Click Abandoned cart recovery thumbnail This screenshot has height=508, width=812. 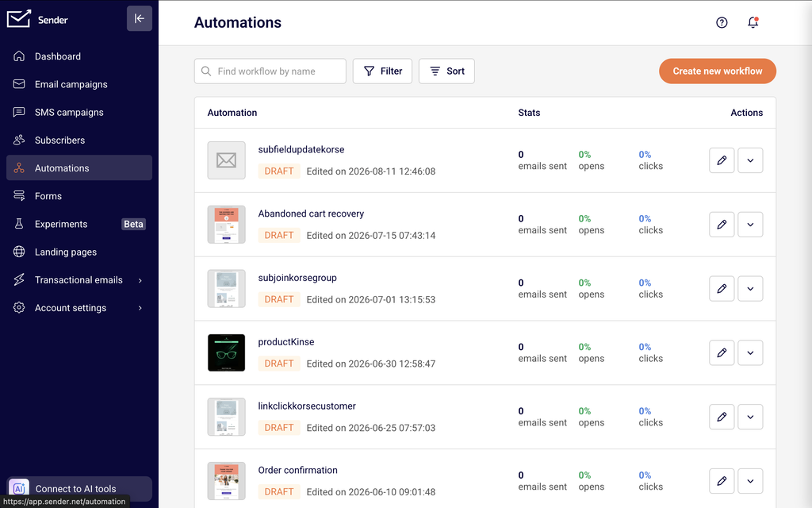coord(226,225)
